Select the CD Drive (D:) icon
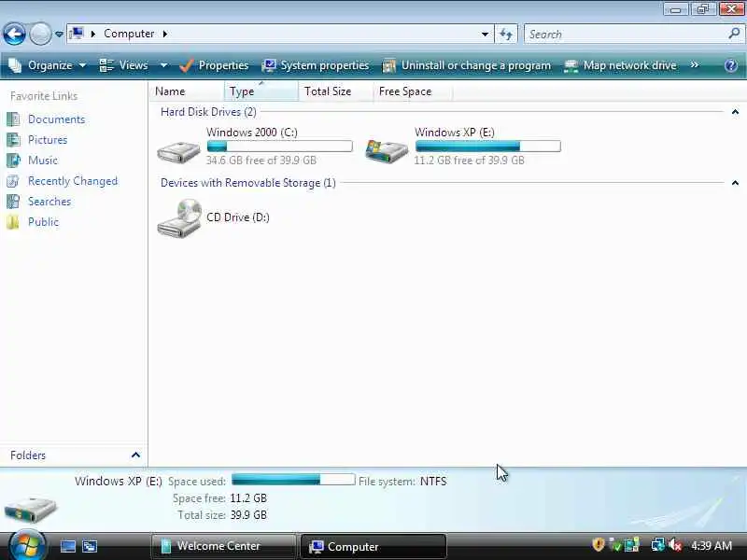 (179, 218)
